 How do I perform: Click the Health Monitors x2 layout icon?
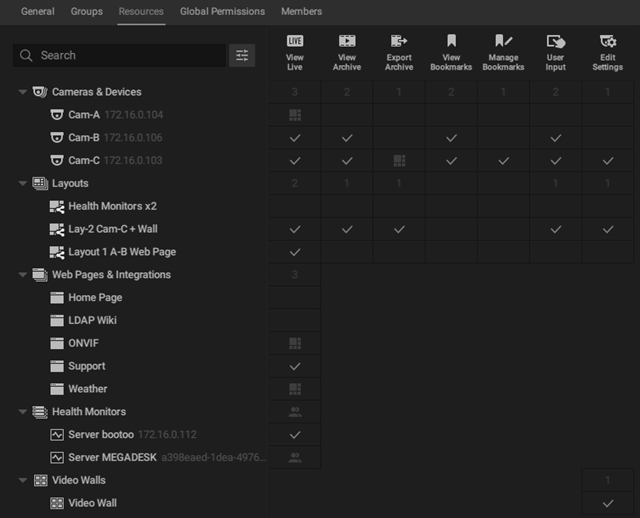[57, 207]
